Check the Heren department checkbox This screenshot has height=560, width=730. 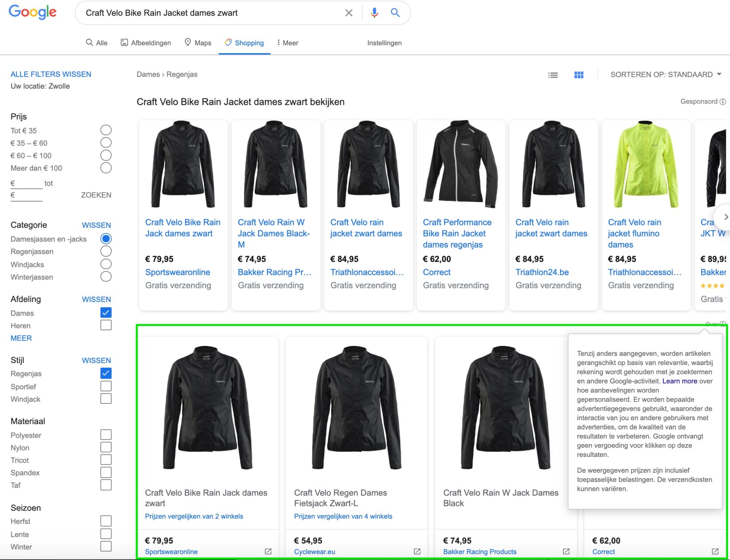106,325
